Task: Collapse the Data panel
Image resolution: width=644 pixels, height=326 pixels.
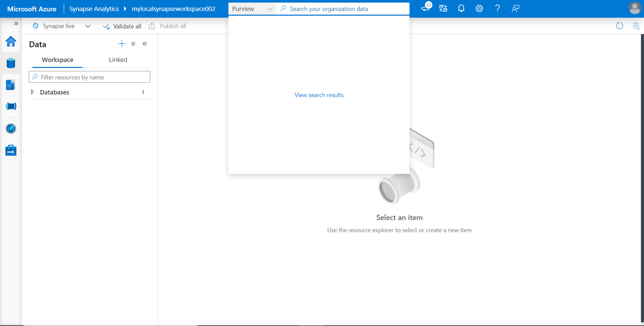Action: (x=145, y=44)
